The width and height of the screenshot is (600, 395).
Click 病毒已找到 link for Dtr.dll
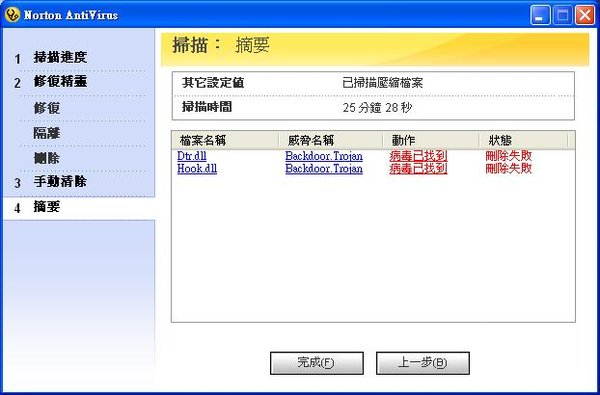[x=418, y=156]
